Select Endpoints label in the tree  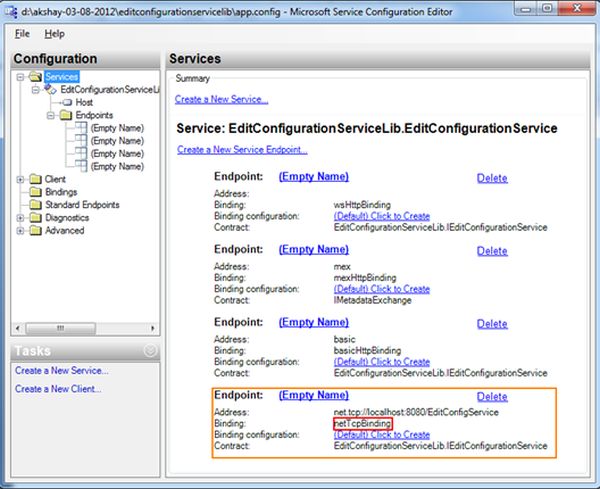tap(94, 115)
